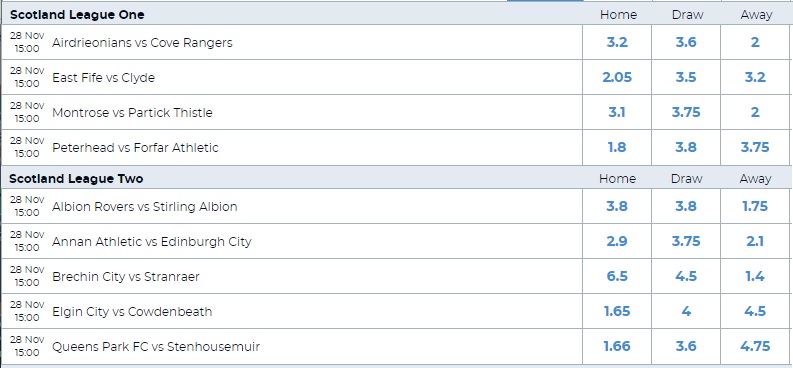793x368 pixels.
Task: Click the Scotland League One header
Action: [x=77, y=15]
